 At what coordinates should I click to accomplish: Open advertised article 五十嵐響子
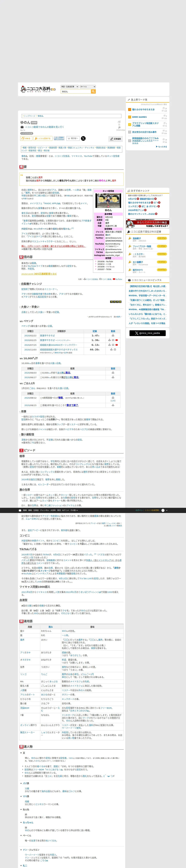(x=138, y=262)
